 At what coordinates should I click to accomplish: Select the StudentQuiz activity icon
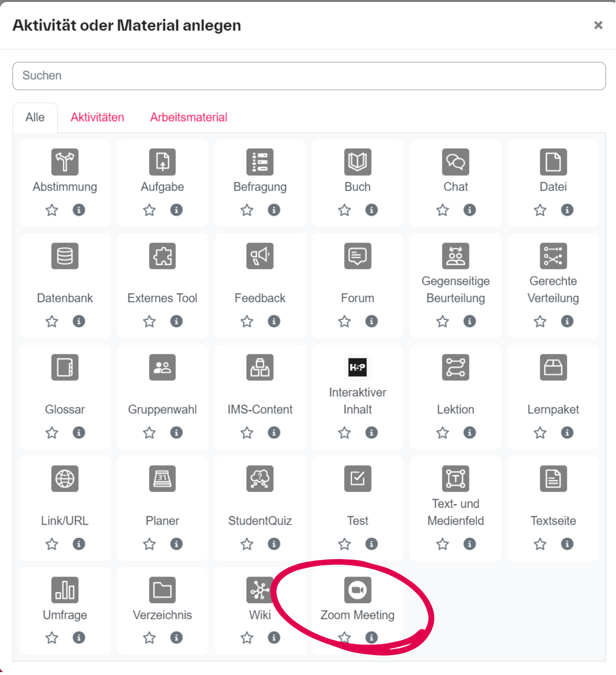(260, 479)
